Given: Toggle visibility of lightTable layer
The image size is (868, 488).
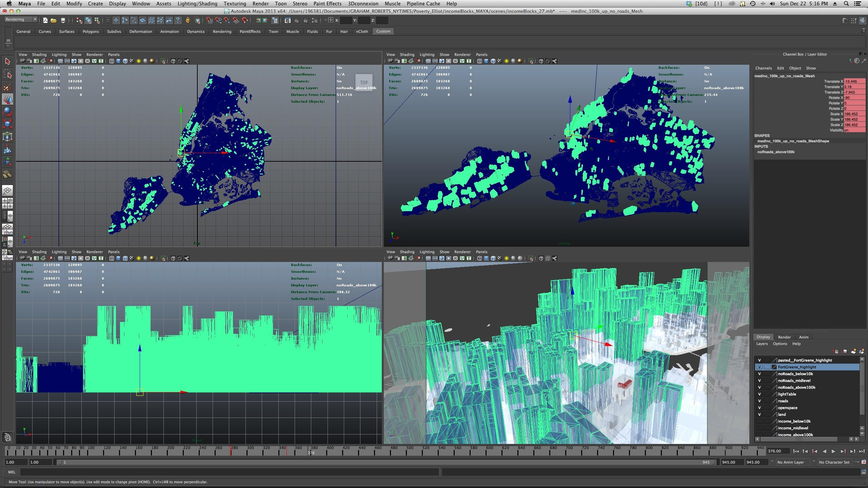Looking at the screenshot, I should coord(759,394).
